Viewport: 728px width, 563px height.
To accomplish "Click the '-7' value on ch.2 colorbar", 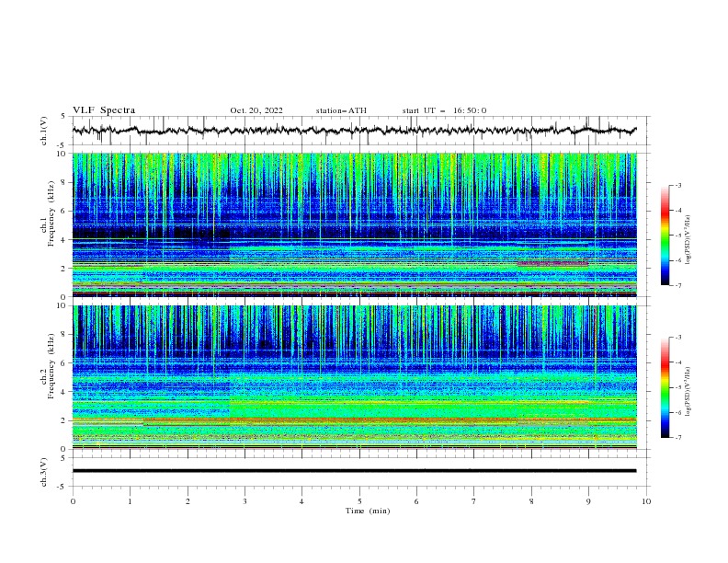I will pyautogui.click(x=677, y=437).
